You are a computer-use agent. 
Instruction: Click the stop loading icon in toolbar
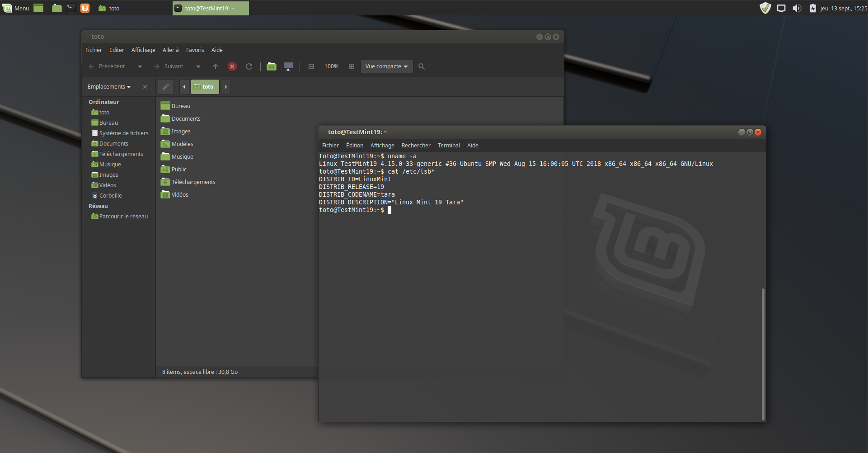(x=232, y=66)
